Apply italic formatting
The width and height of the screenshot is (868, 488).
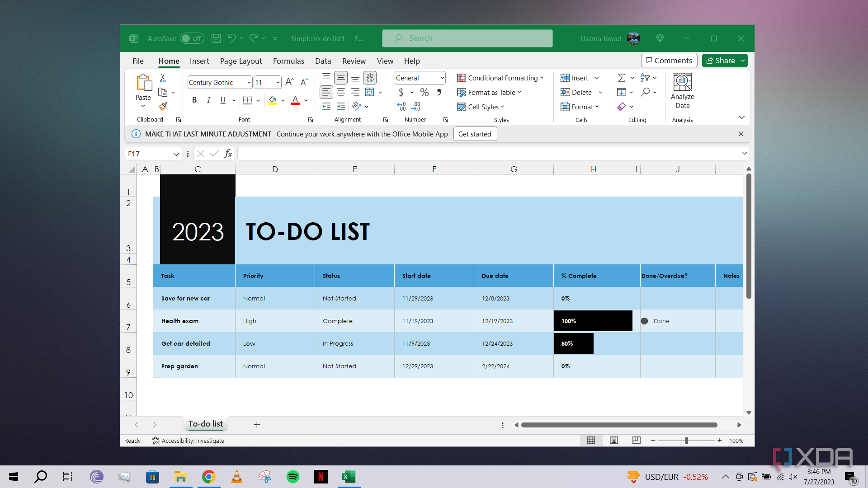[x=208, y=100]
